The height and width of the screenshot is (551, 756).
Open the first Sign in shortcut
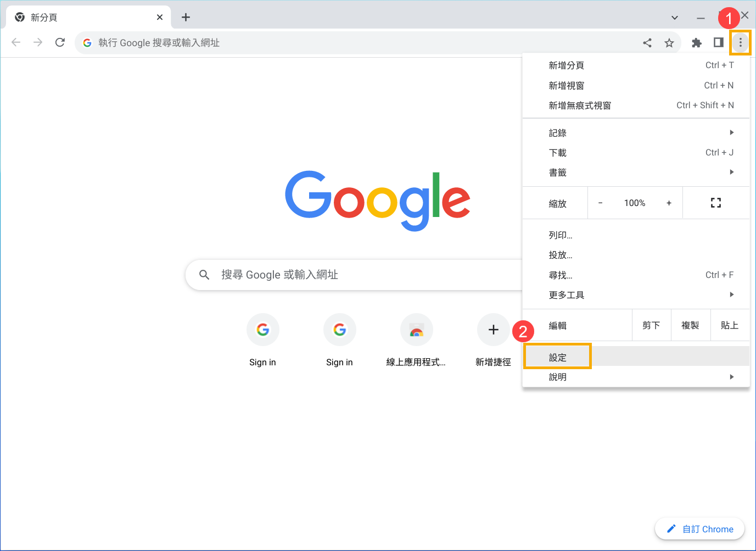click(x=262, y=341)
